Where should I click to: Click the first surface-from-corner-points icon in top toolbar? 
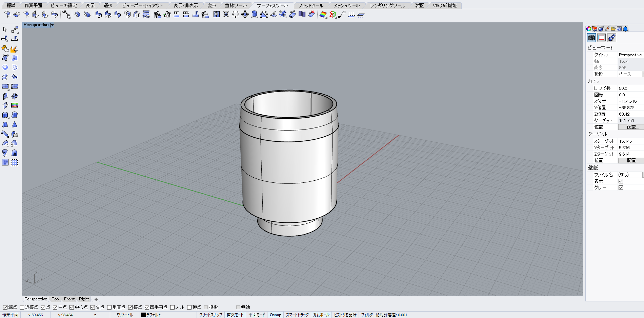click(7, 14)
